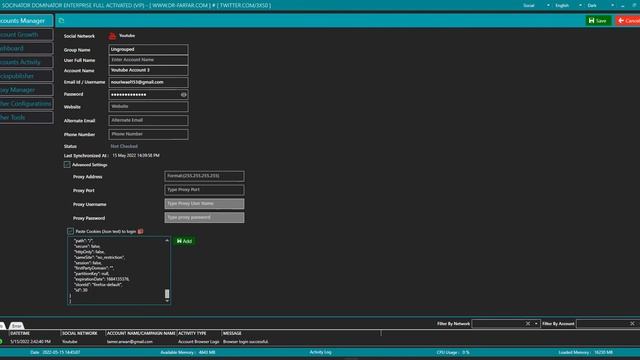
Task: Open the English language dropdown
Action: coord(569,5)
